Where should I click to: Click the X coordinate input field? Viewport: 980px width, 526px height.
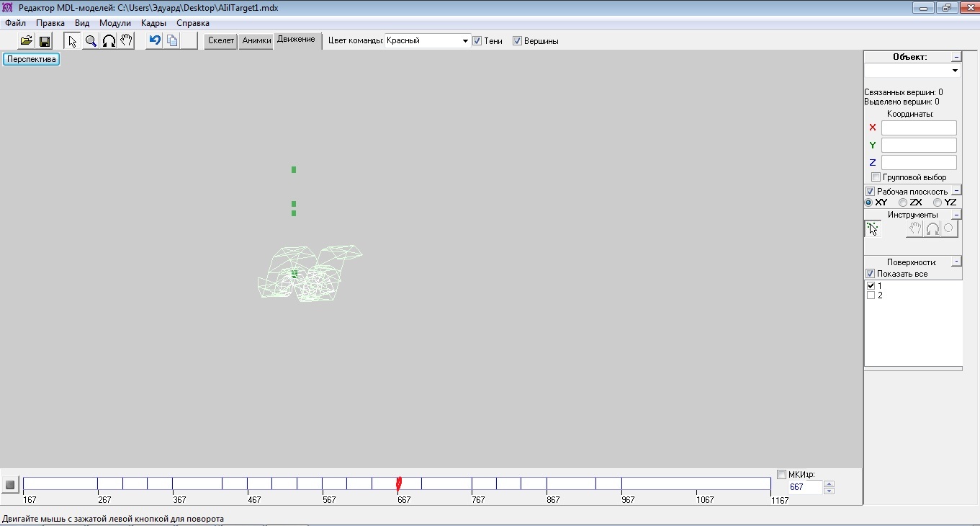point(919,128)
